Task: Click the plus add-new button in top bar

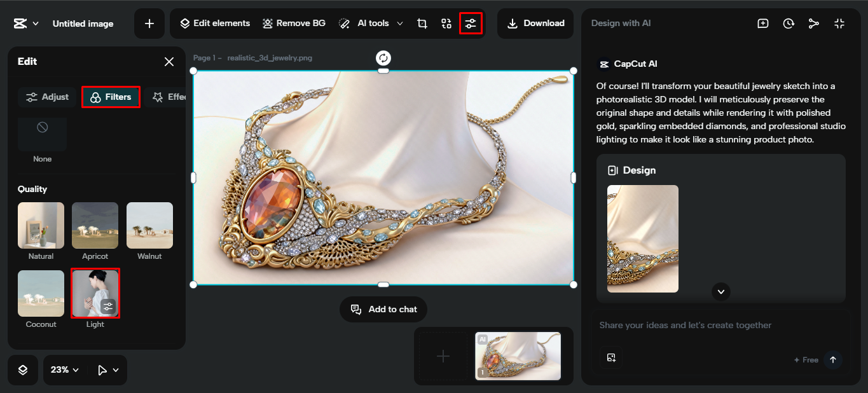Action: coord(149,24)
